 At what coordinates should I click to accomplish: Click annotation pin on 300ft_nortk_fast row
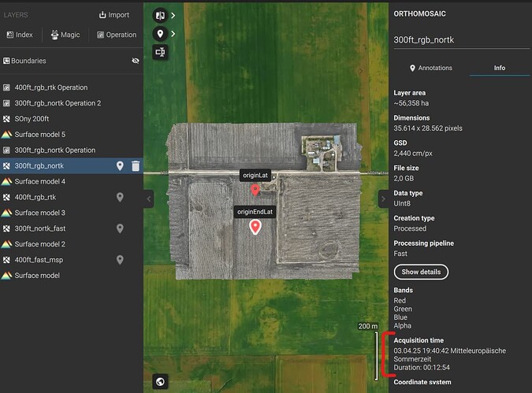pos(120,228)
